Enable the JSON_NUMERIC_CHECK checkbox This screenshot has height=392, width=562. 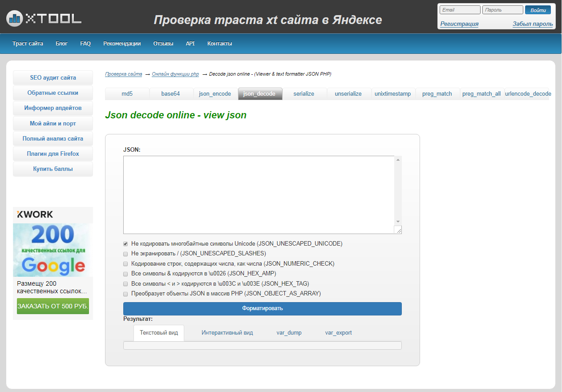click(x=125, y=264)
